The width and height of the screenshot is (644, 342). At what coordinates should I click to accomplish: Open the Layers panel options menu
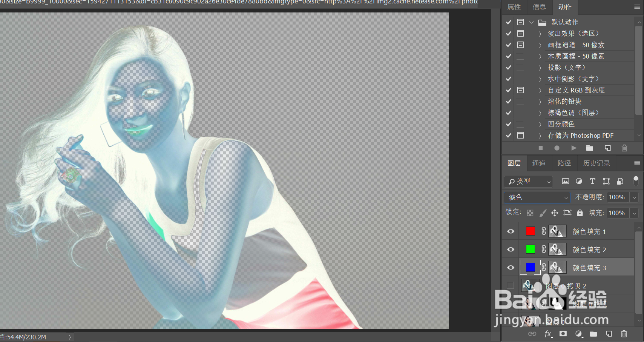tap(637, 163)
